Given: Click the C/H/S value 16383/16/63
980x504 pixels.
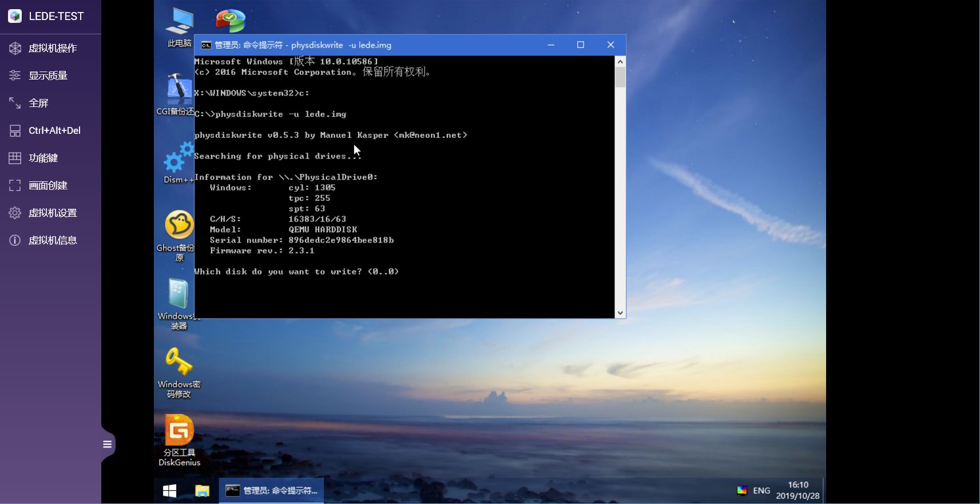Looking at the screenshot, I should [x=317, y=219].
